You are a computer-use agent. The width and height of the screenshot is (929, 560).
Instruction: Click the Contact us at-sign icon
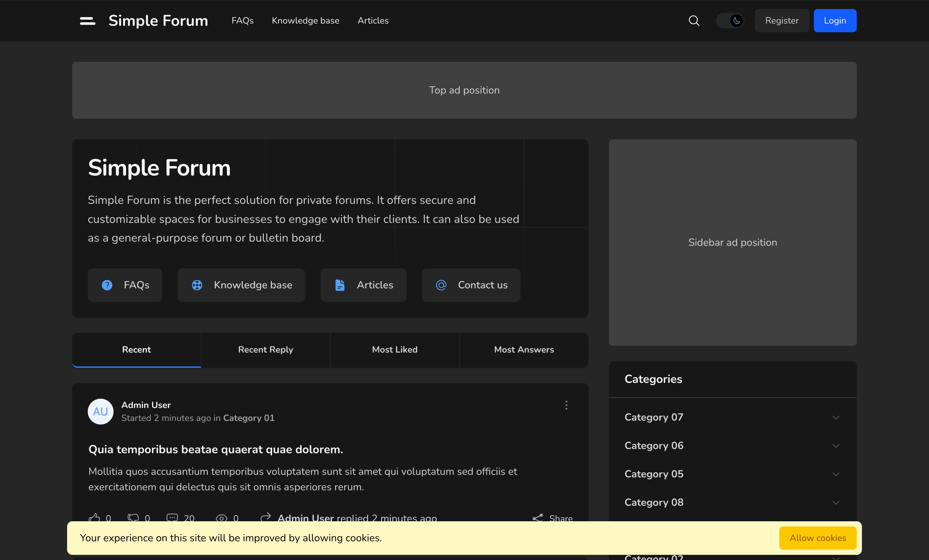tap(441, 285)
